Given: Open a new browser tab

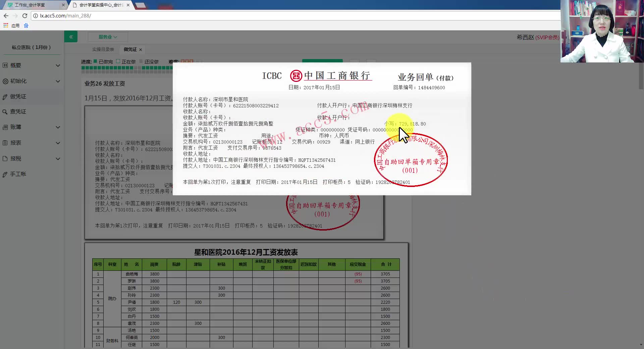Looking at the screenshot, I should click(x=141, y=5).
